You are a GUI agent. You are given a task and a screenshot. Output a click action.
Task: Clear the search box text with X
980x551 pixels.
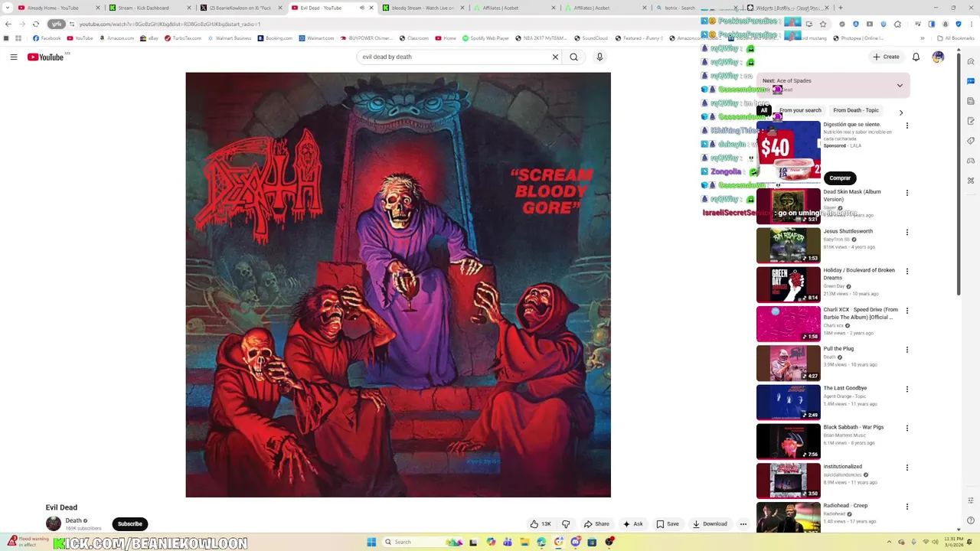[x=556, y=57]
